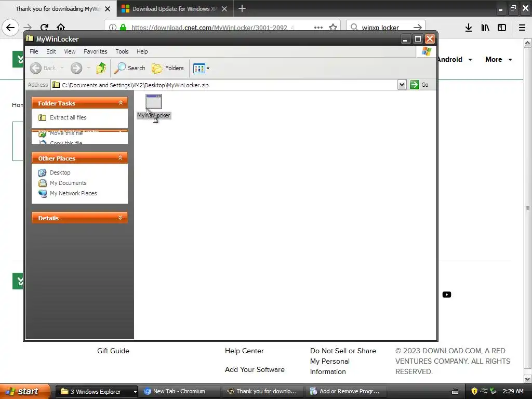Viewport: 532px width, 399px height.
Task: Click Extract all files
Action: point(68,117)
